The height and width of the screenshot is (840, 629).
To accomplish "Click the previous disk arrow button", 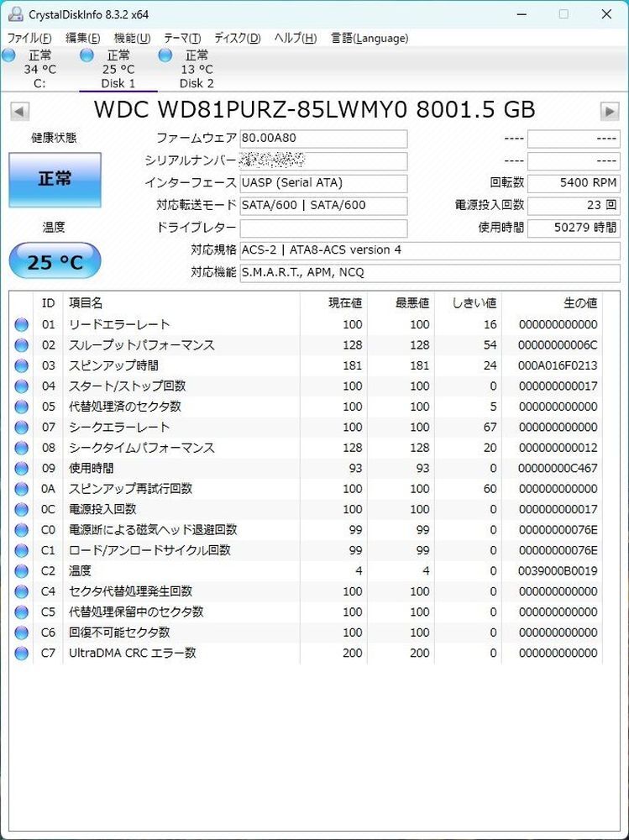I will click(19, 112).
